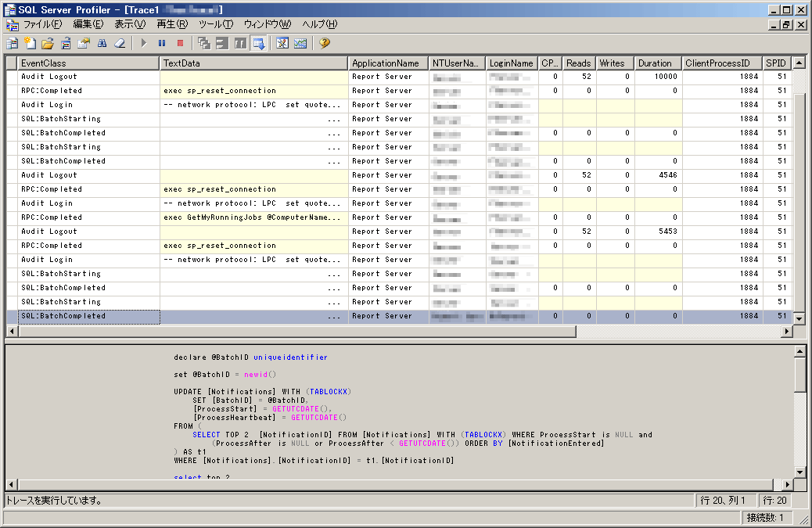The image size is (812, 528).
Task: Click the New Trace toolbar icon
Action: [x=13, y=44]
